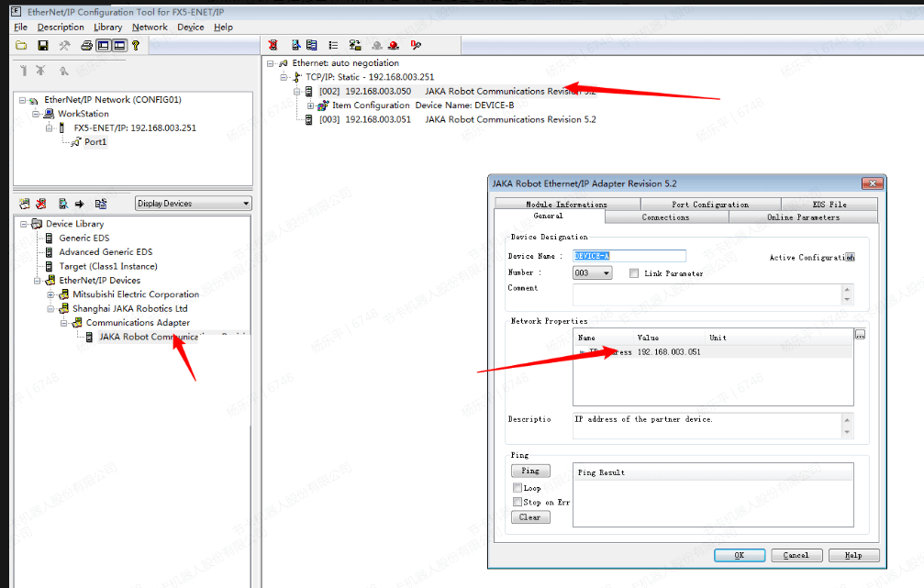
Task: Click the Device Name input field
Action: pyautogui.click(x=629, y=256)
